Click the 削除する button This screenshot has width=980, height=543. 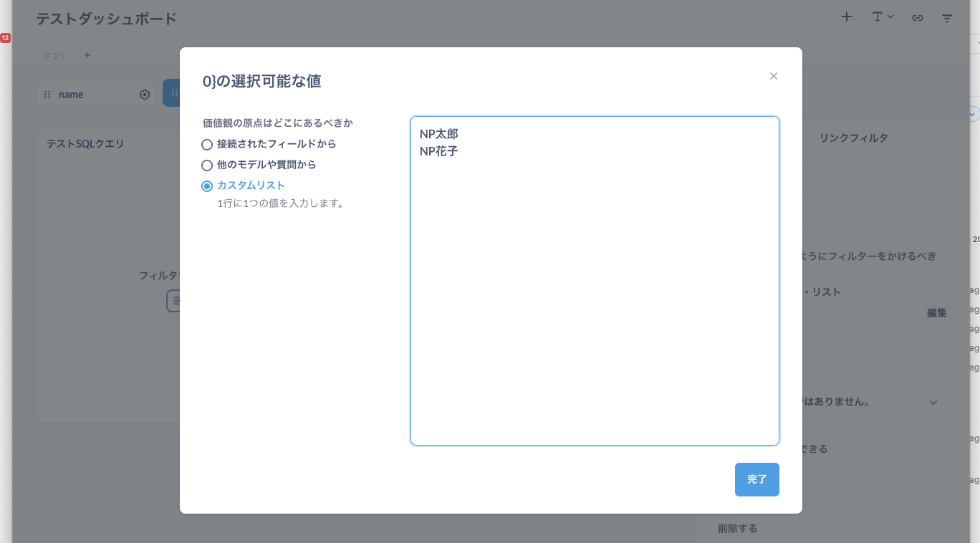pos(736,528)
